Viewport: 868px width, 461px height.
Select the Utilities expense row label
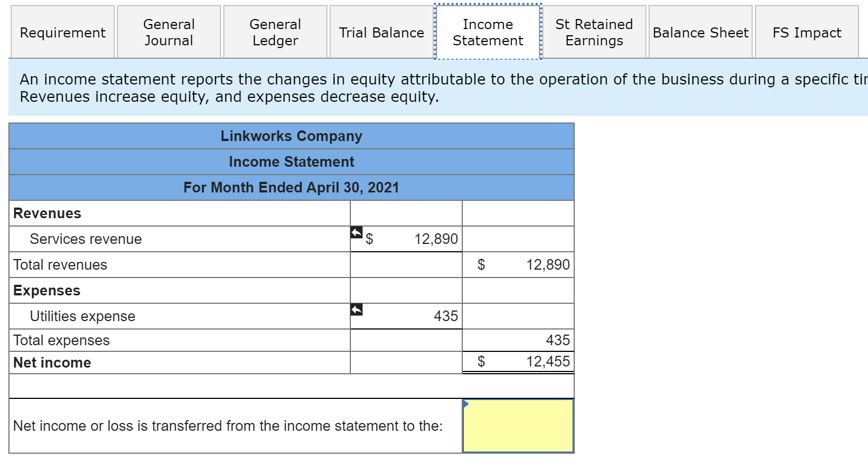point(82,316)
